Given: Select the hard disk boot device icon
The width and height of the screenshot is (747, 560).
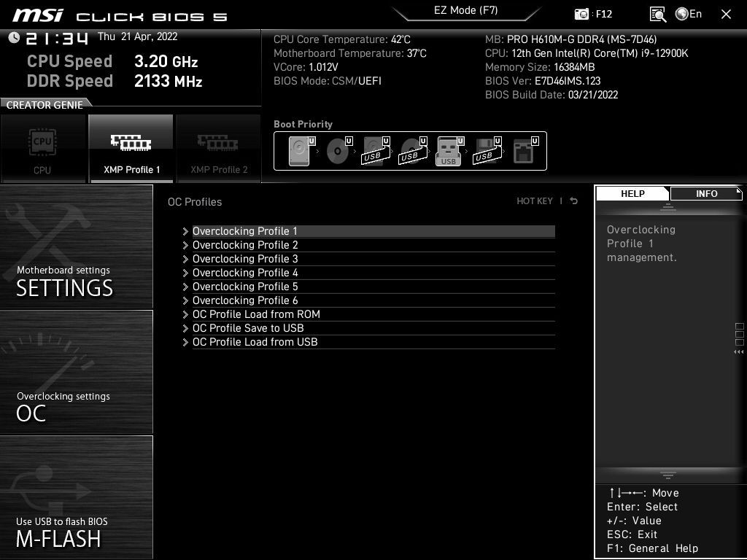Looking at the screenshot, I should [301, 151].
